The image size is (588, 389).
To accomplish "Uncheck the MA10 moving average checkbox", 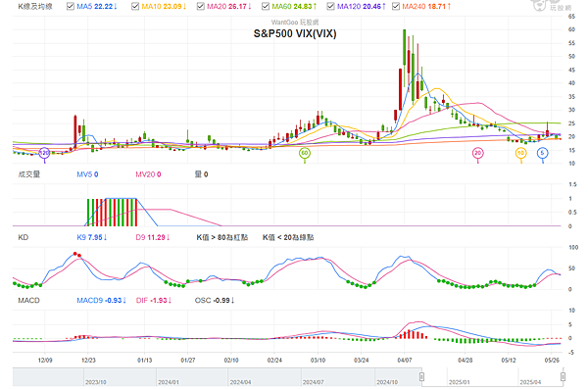I will [x=135, y=7].
